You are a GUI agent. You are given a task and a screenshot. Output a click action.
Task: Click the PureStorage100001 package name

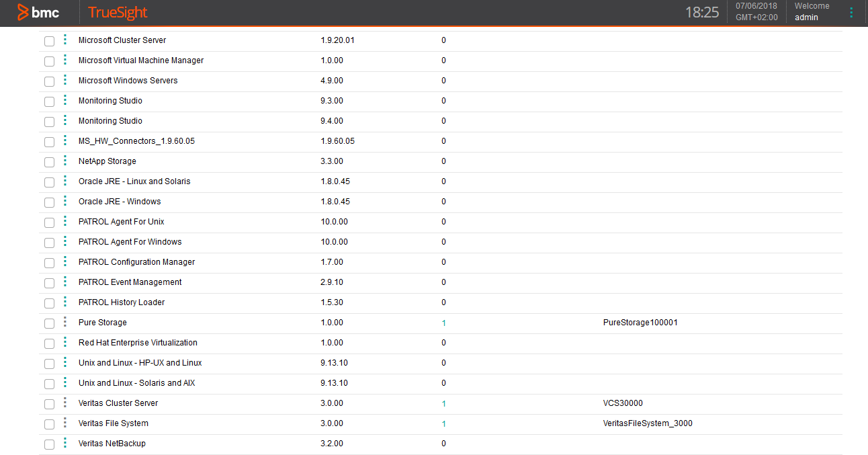(x=640, y=323)
